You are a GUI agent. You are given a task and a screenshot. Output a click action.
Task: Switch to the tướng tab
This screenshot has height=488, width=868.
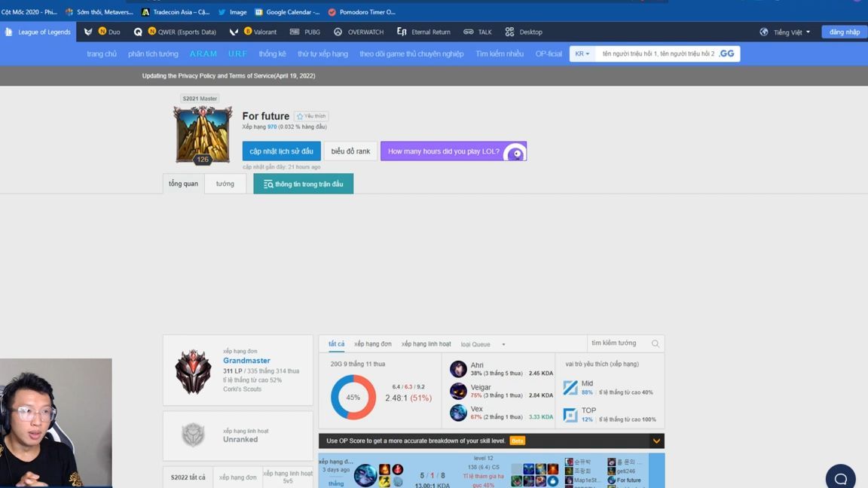coord(225,184)
